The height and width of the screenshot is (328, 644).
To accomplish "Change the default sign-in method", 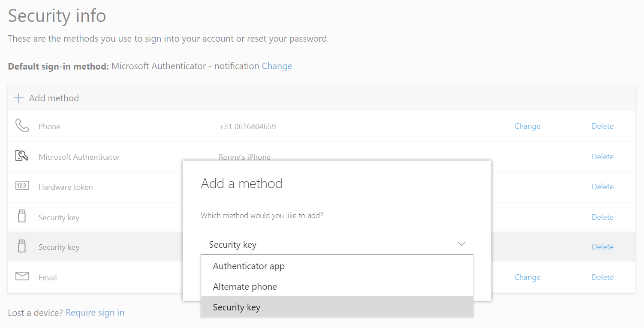I will click(277, 66).
